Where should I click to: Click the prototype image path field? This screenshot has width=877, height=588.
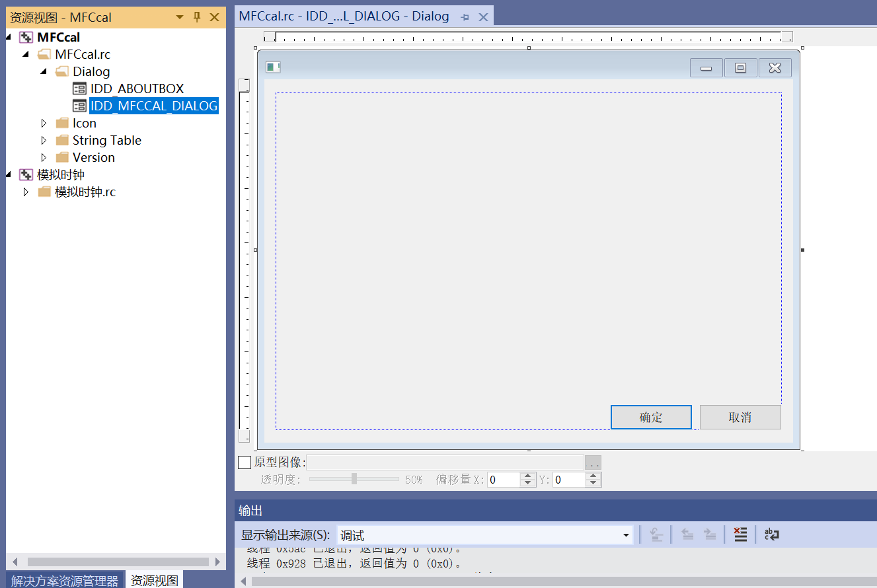coord(445,462)
